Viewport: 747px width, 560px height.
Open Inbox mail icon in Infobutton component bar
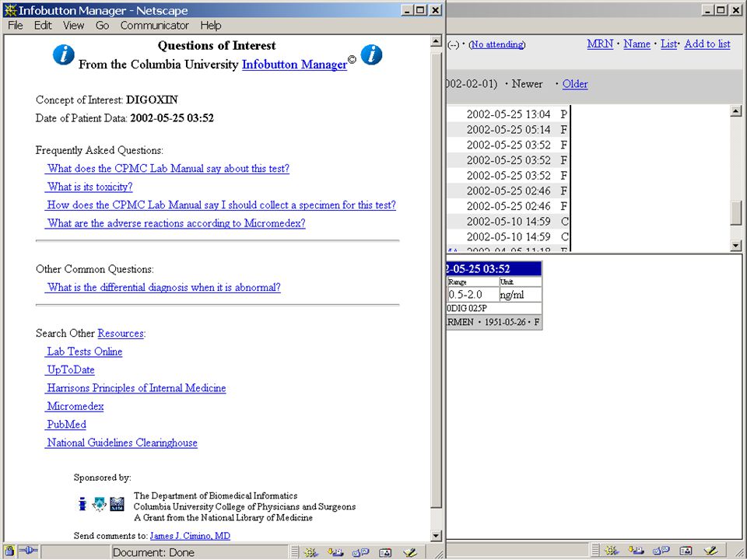pos(336,552)
